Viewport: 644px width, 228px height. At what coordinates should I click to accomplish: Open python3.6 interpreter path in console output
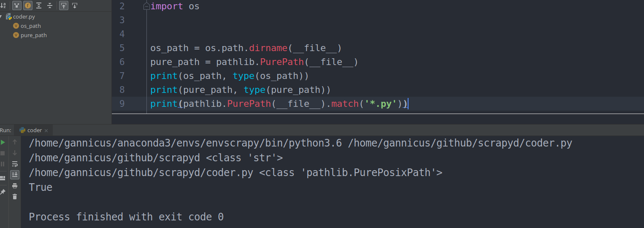185,143
